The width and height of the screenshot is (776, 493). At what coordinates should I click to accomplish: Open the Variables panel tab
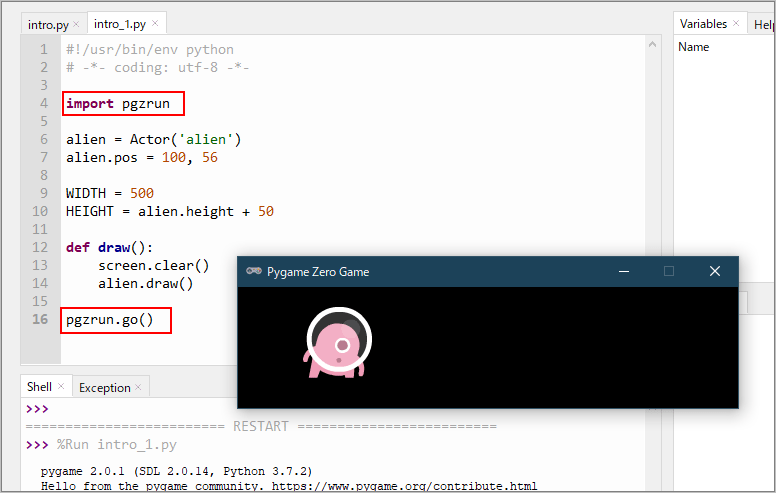click(x=703, y=24)
